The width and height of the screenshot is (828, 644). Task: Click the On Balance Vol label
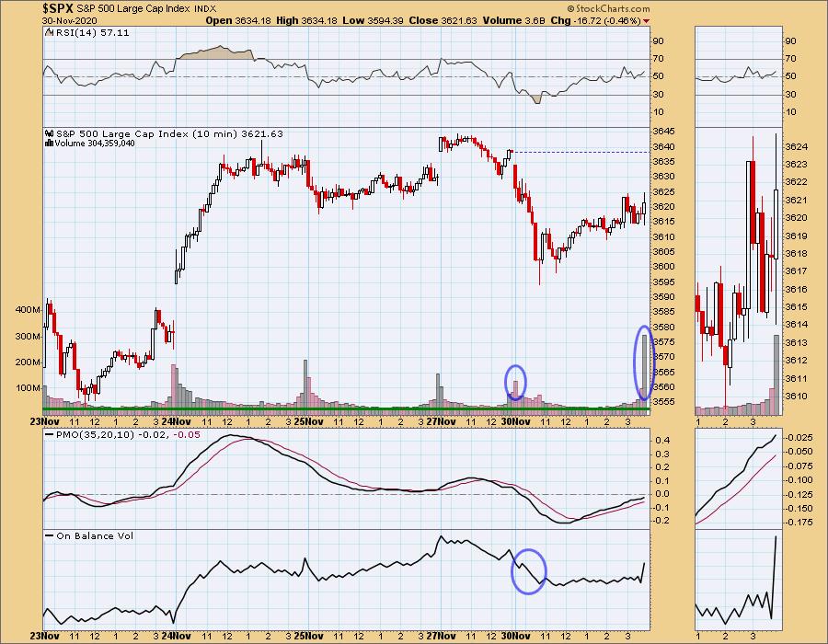(95, 535)
